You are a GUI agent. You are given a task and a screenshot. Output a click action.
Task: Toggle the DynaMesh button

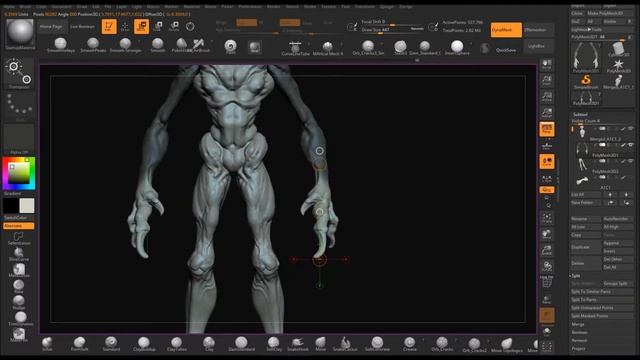[x=506, y=30]
